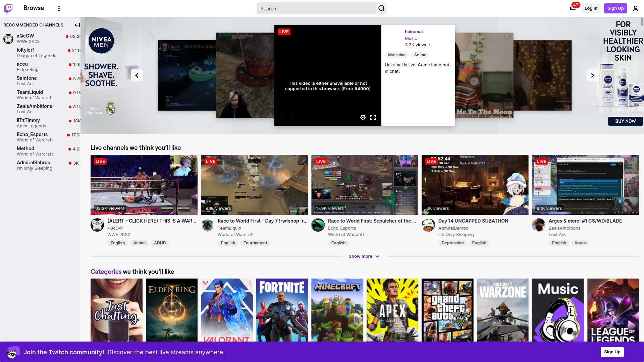Click into the Search field
The image size is (644, 362).
[x=316, y=8]
